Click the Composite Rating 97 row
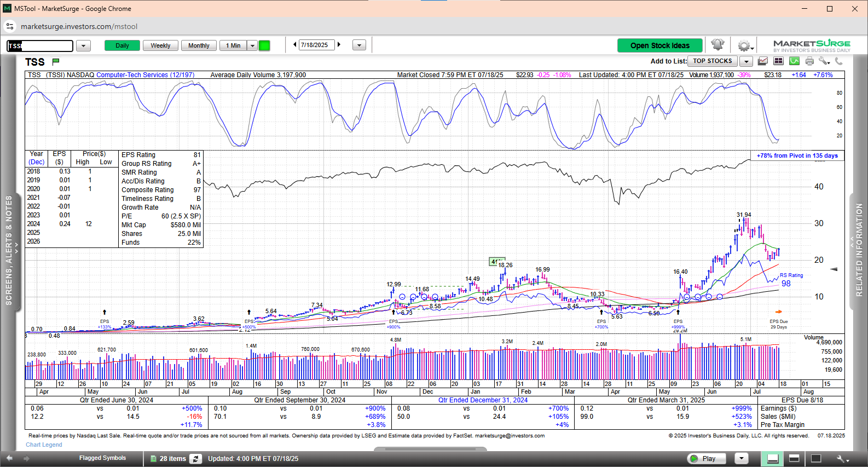This screenshot has height=467, width=868. tap(161, 190)
